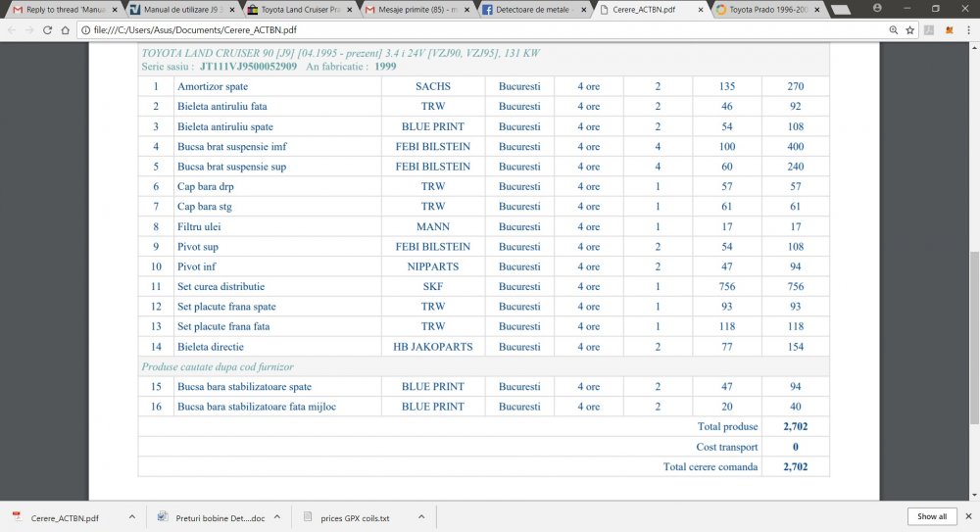Expand options arrow for Cerere_ACTBN.pdf download

point(132,517)
